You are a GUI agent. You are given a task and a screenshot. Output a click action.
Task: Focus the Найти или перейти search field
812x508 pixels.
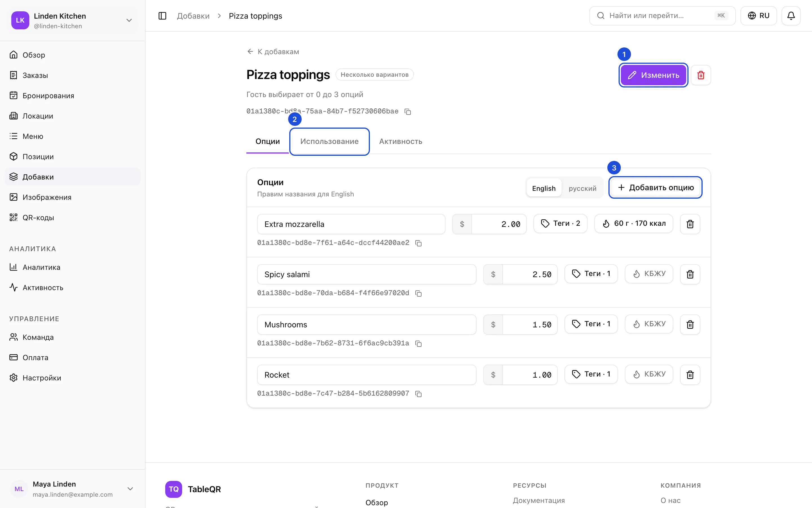[x=662, y=16]
